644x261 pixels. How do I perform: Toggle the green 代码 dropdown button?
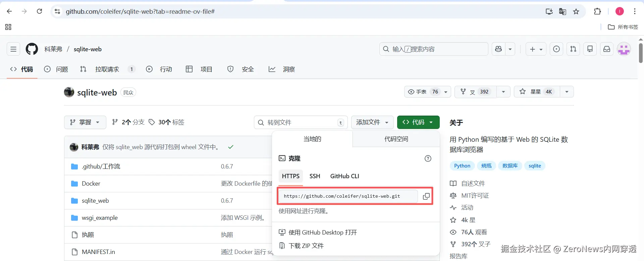click(x=418, y=122)
